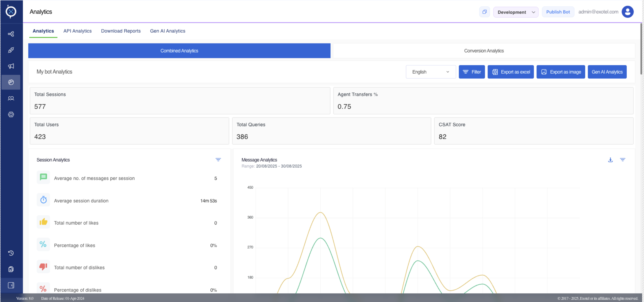
Task: Select the analytics pie chart sidebar icon
Action: (11, 82)
